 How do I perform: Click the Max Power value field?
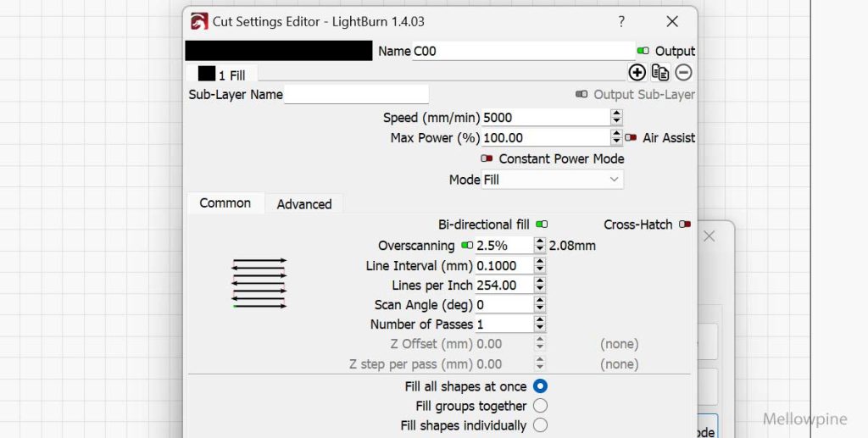[546, 138]
